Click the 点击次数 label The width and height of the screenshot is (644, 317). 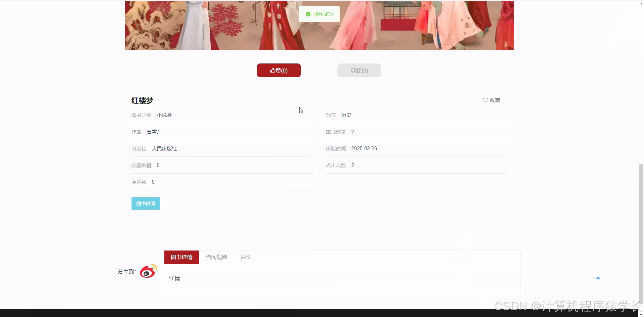[x=336, y=166]
